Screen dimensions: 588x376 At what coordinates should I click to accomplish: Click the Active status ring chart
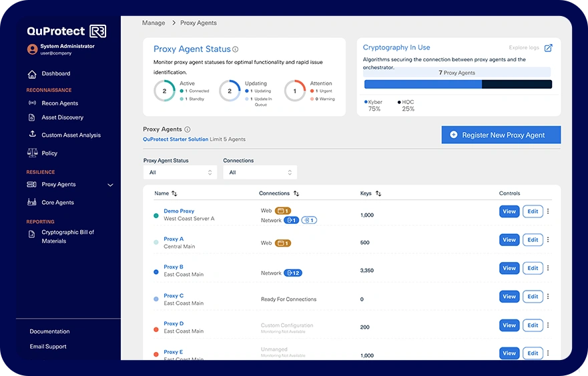click(x=164, y=91)
